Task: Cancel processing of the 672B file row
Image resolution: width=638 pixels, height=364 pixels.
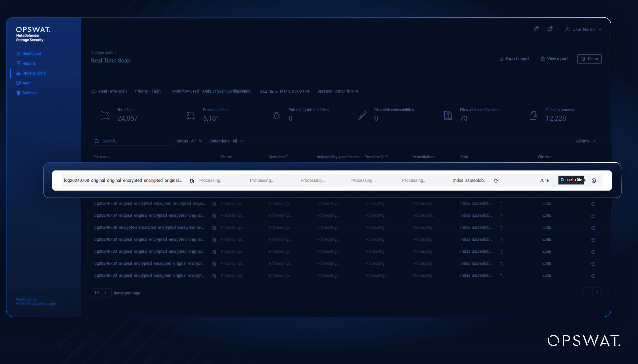Action: pos(594,203)
